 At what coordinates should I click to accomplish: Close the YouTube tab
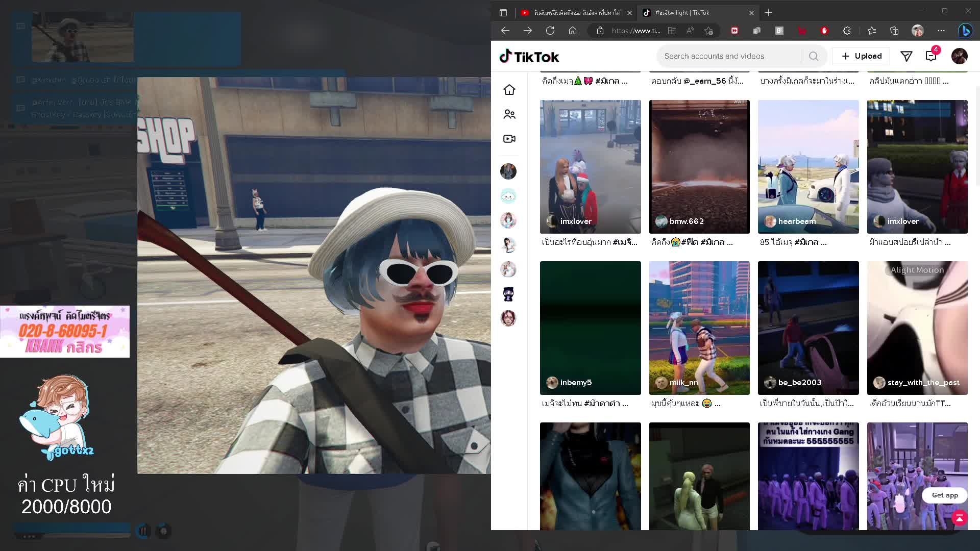[x=629, y=13]
